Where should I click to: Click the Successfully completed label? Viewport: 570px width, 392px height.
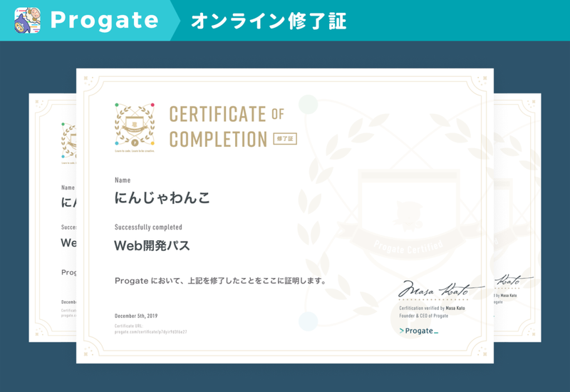point(148,227)
